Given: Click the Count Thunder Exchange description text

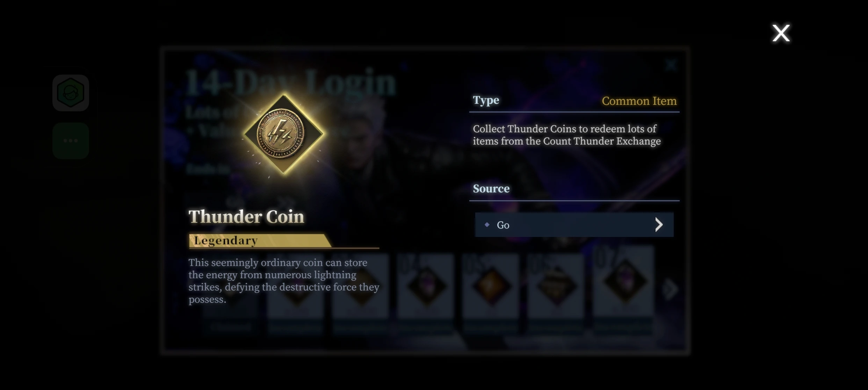Looking at the screenshot, I should (567, 135).
